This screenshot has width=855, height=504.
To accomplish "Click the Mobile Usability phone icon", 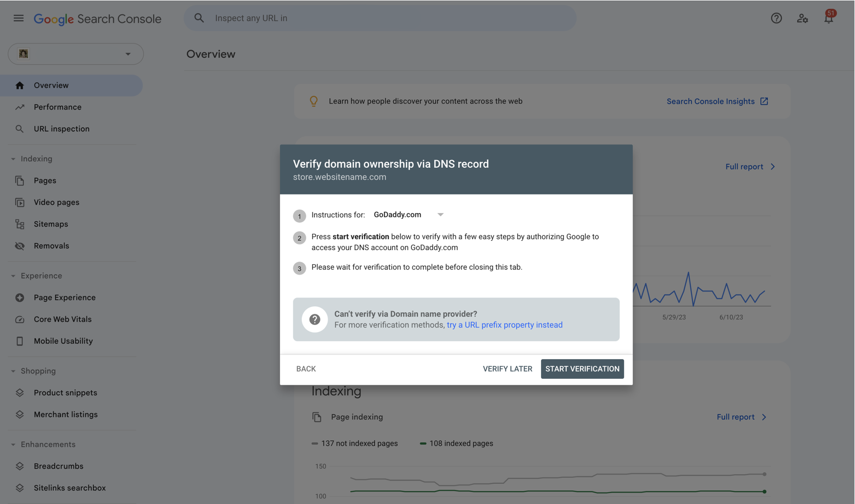I will tap(20, 341).
